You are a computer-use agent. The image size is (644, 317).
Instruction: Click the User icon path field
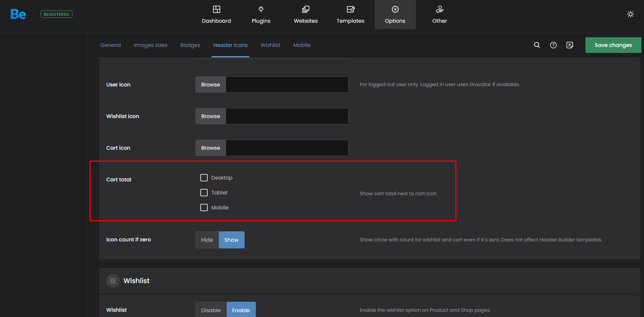287,85
